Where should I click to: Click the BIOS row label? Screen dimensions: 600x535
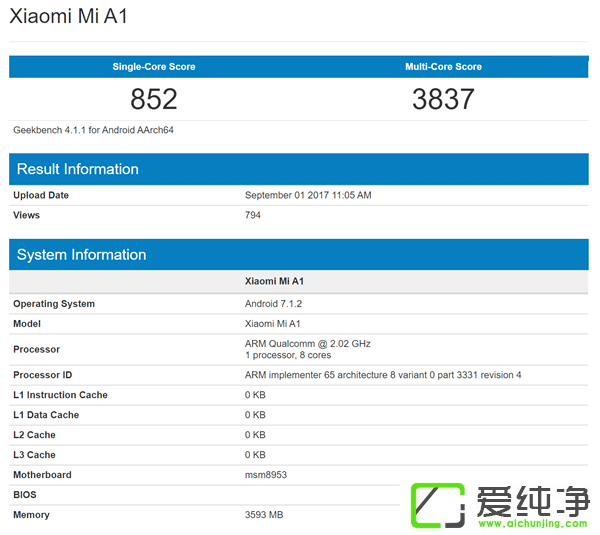[x=25, y=495]
